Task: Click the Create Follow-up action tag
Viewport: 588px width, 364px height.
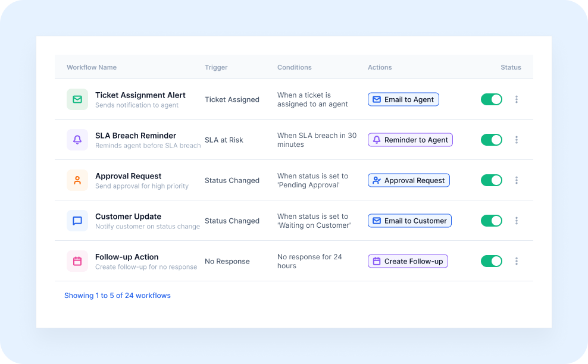Action: click(408, 261)
